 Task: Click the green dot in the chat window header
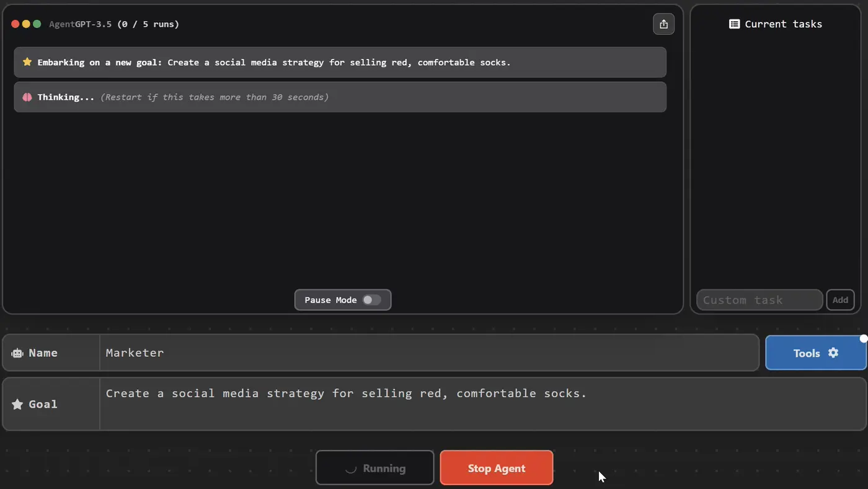pyautogui.click(x=37, y=24)
